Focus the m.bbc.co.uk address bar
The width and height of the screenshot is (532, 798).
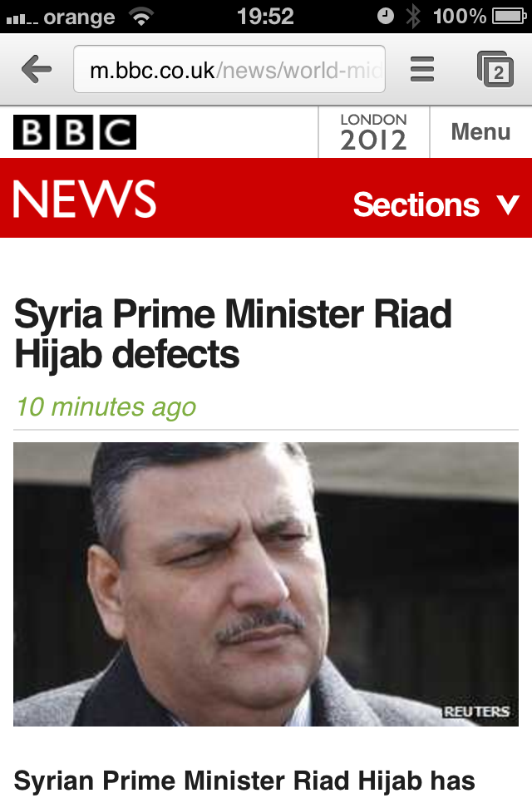coord(229,69)
